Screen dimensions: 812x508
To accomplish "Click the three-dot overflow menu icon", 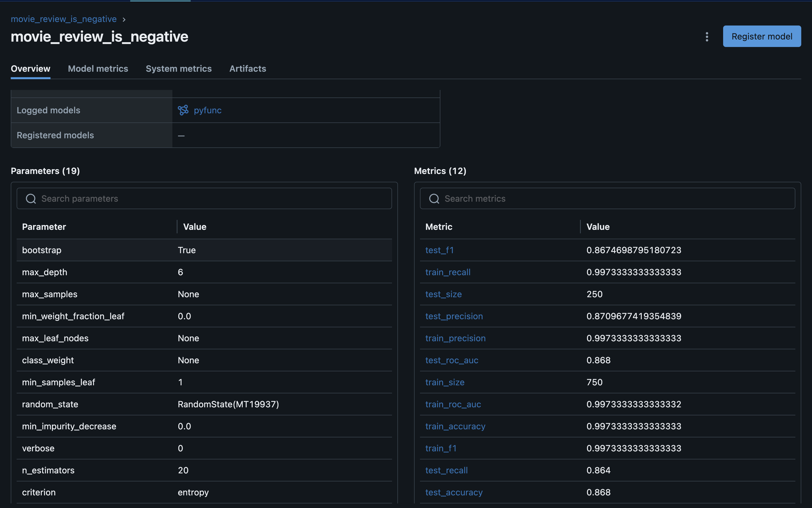I will coord(706,36).
